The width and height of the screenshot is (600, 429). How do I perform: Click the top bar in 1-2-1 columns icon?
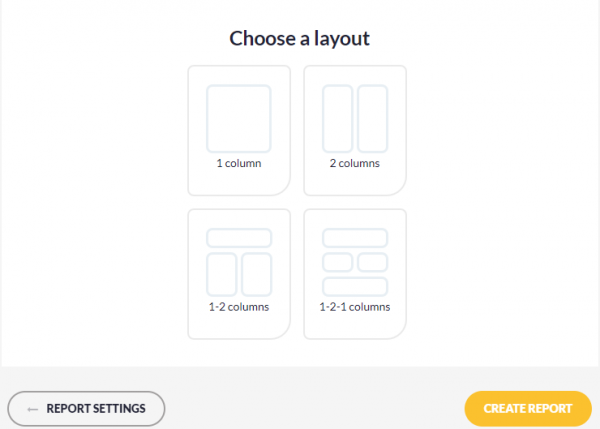(355, 238)
